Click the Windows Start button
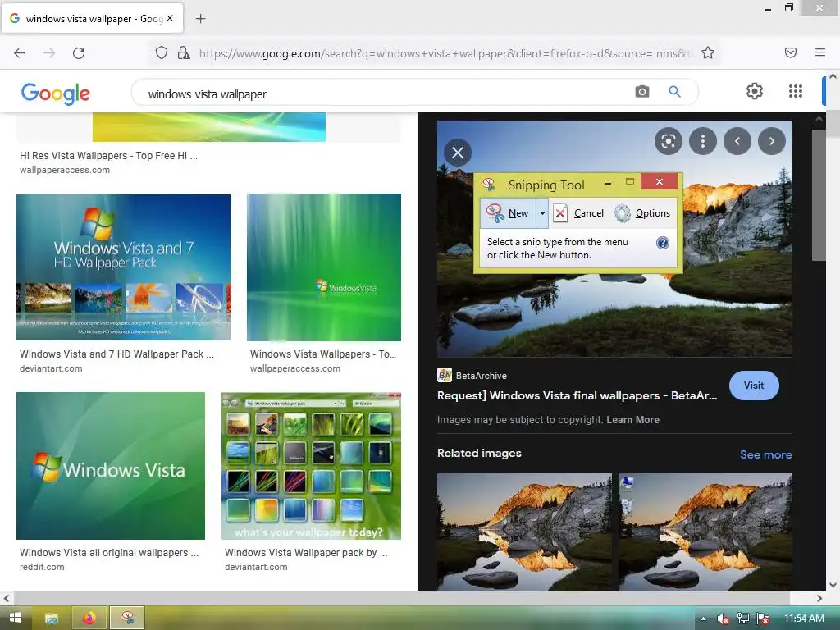The image size is (840, 630). 15,618
